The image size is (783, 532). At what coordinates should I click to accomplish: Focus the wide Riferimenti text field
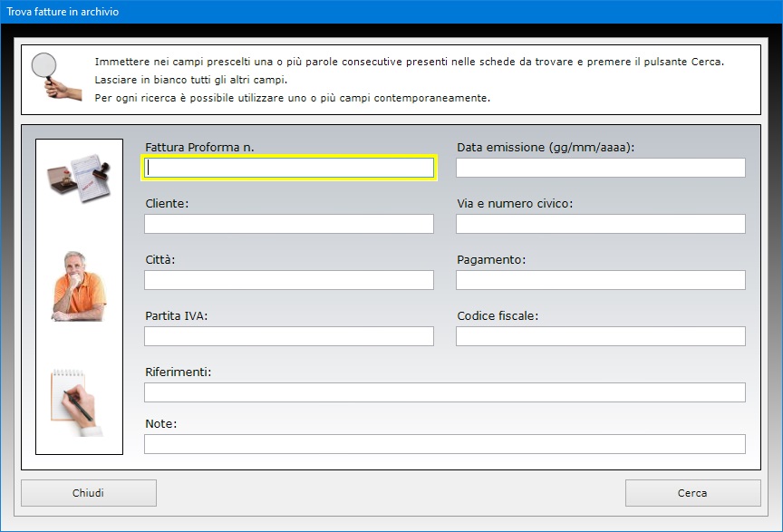(444, 392)
